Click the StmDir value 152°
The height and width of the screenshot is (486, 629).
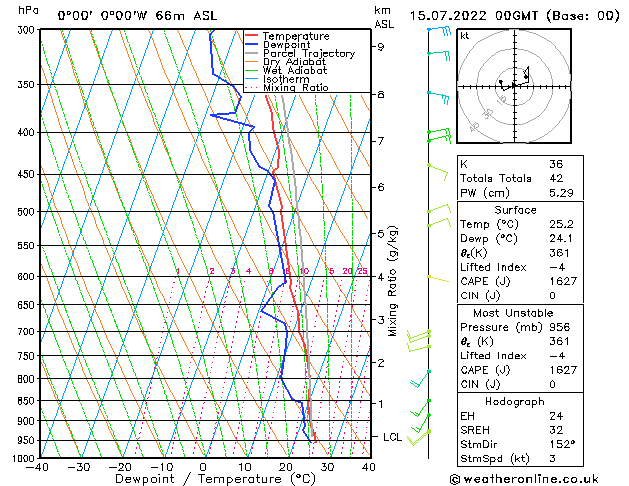562,444
